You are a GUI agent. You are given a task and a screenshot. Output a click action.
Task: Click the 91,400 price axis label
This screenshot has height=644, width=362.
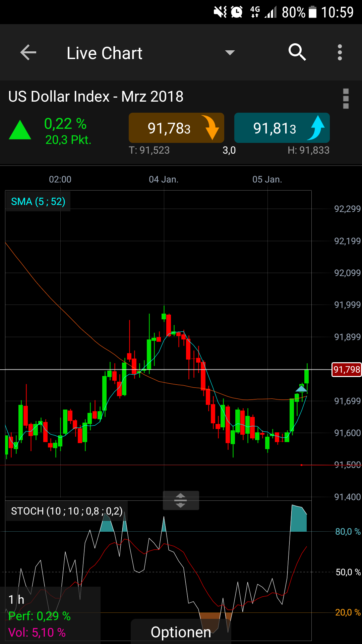pyautogui.click(x=347, y=497)
